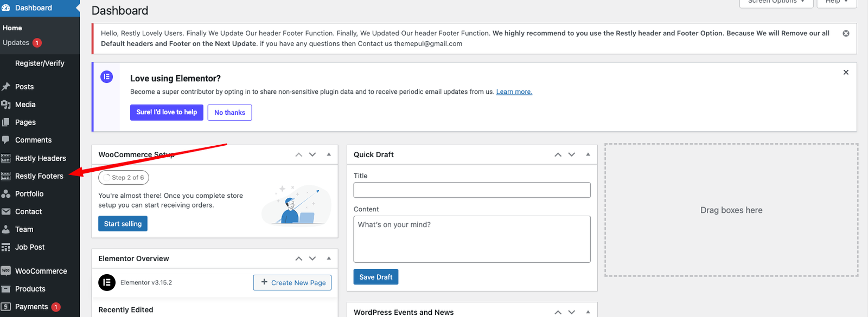Click the WooCommerce icon in sidebar
The height and width of the screenshot is (317, 868).
click(6, 271)
